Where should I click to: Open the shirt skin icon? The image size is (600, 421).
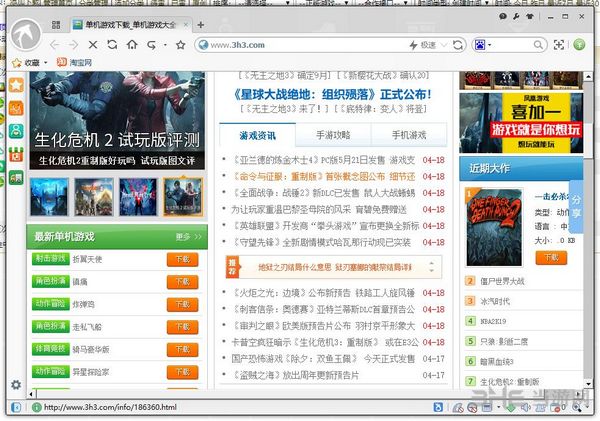(x=530, y=16)
